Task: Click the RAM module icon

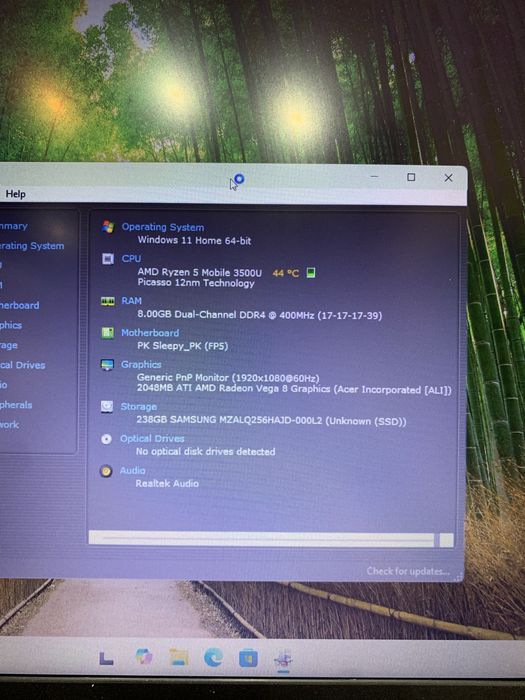Action: click(x=108, y=301)
